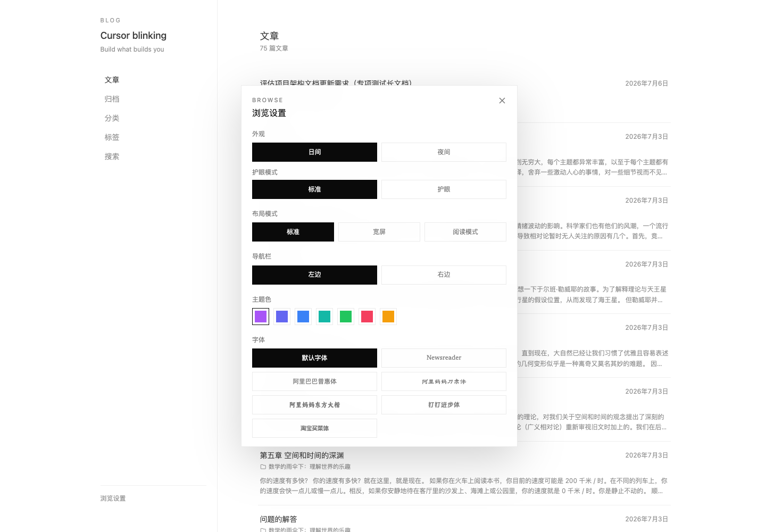Click folder icon beside 第五章 article category
Image resolution: width=766 pixels, height=532 pixels.
pos(263,467)
